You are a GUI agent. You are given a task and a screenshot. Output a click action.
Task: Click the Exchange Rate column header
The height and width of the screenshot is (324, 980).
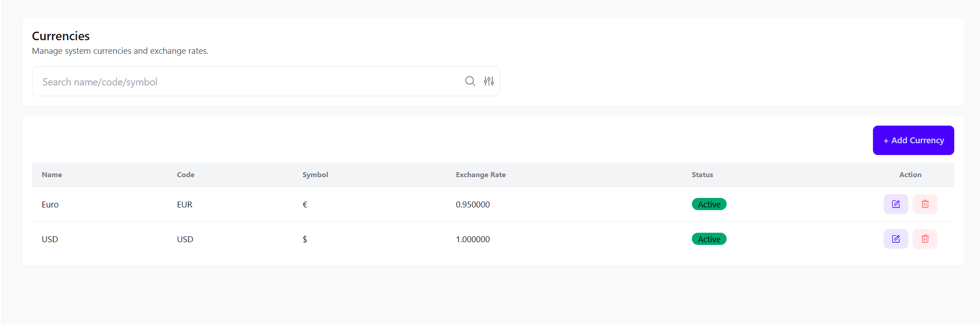click(x=481, y=175)
